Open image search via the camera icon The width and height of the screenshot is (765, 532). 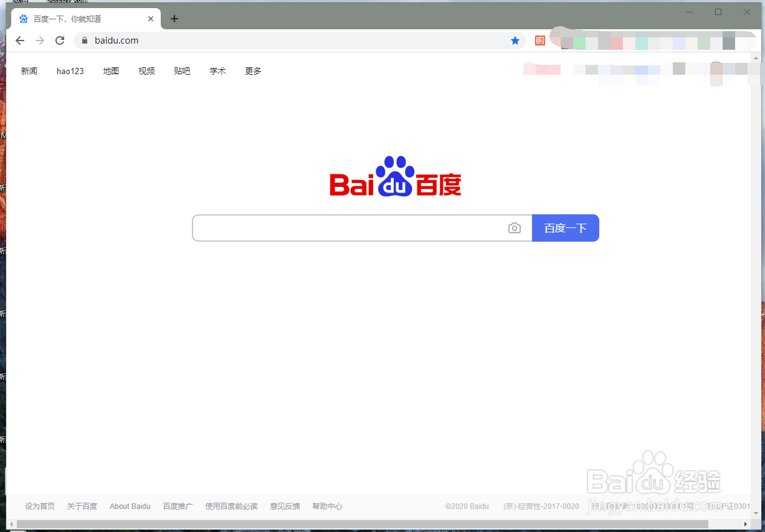[x=514, y=228]
